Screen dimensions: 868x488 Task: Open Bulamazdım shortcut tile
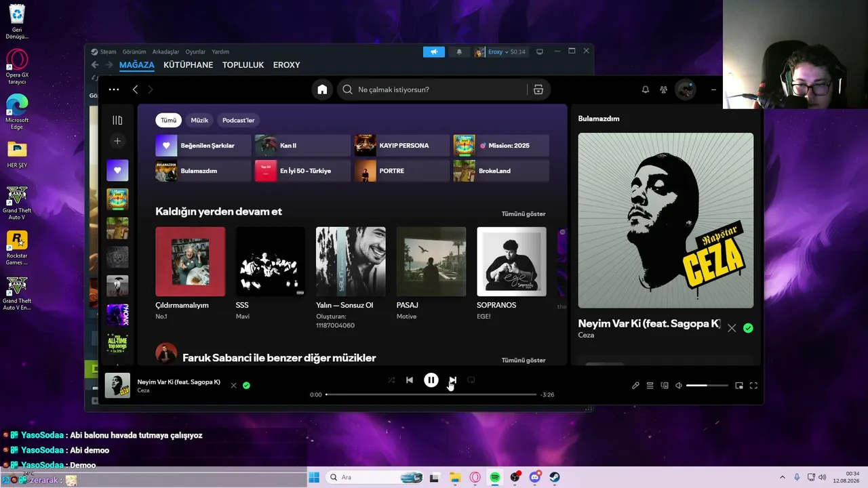(203, 171)
